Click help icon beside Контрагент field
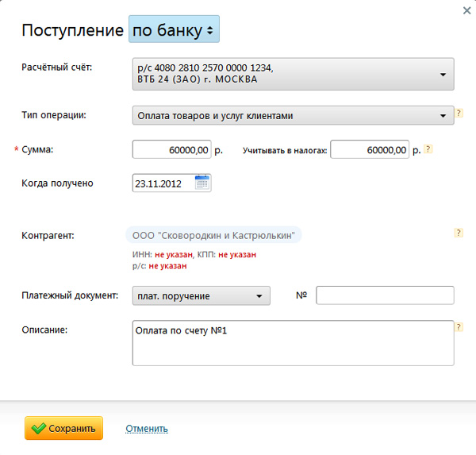 (x=459, y=233)
